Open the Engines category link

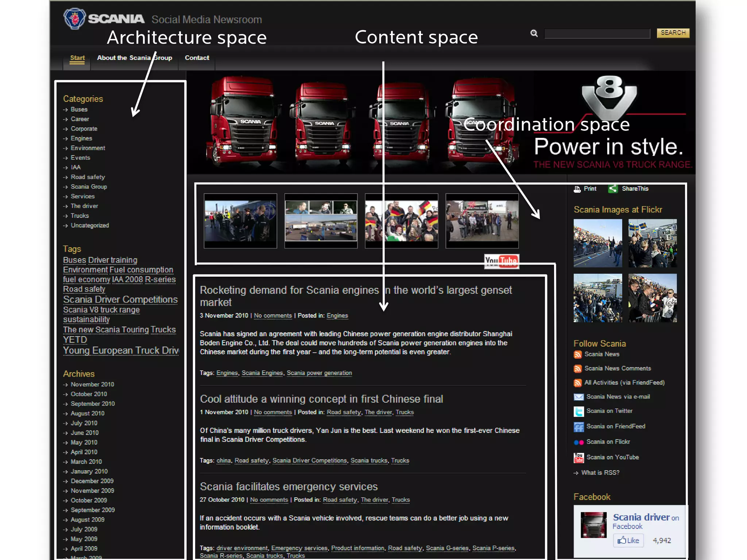(x=81, y=139)
